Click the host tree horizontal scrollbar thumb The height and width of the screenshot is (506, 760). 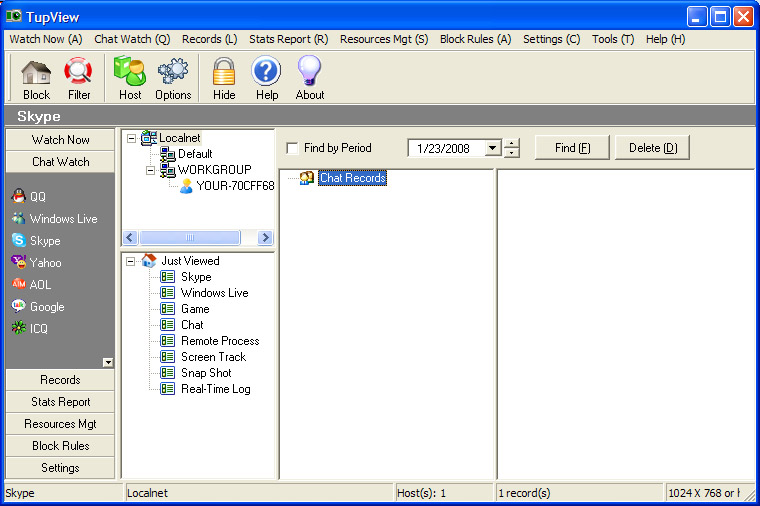(x=190, y=237)
